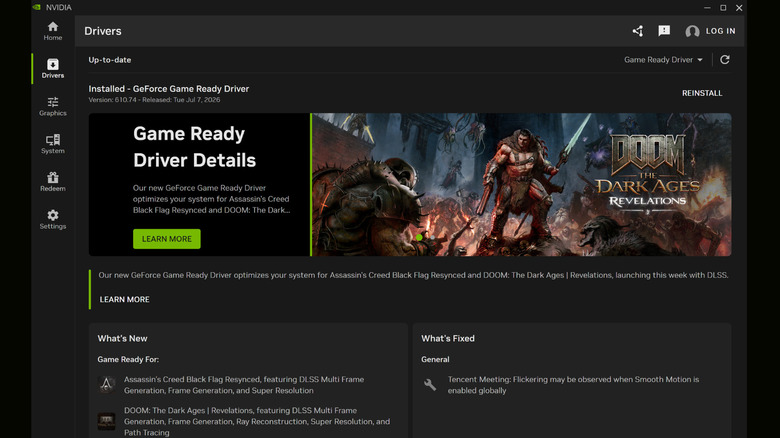Image resolution: width=780 pixels, height=438 pixels.
Task: Click the DOOM The Dark Ages banner image
Action: [x=521, y=185]
